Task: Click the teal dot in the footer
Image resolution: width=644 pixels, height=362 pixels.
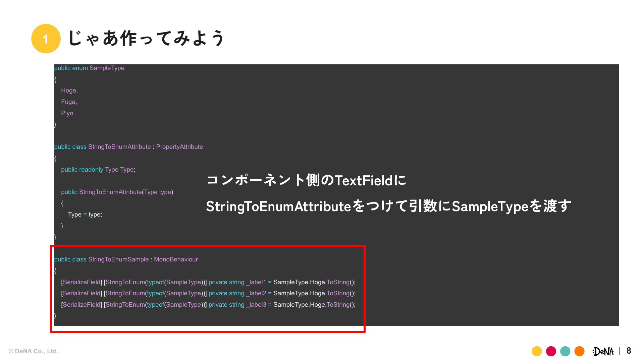Action: [565, 351]
